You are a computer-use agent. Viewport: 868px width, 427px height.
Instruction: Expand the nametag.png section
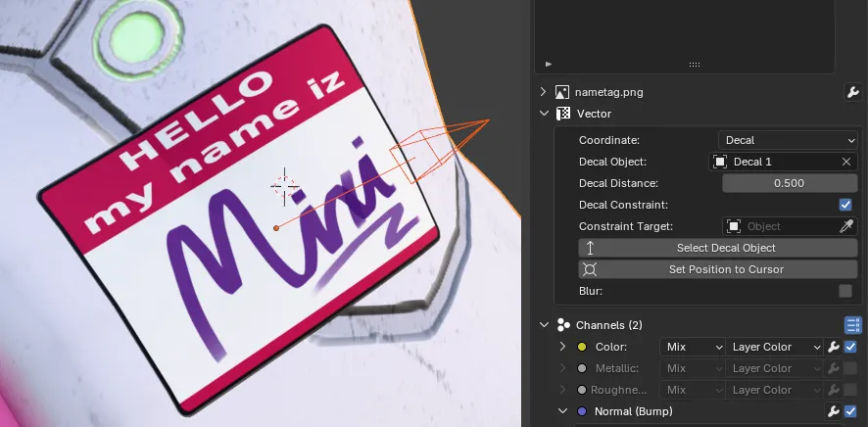point(544,92)
